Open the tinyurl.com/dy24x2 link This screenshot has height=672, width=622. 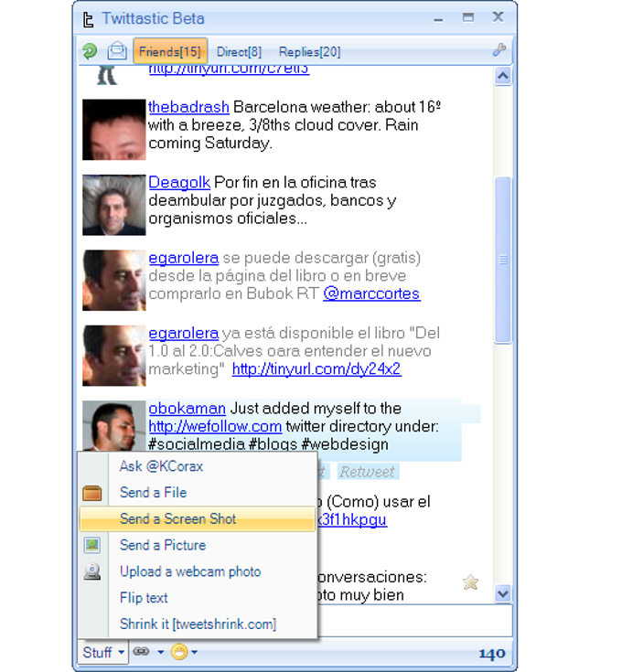[316, 369]
